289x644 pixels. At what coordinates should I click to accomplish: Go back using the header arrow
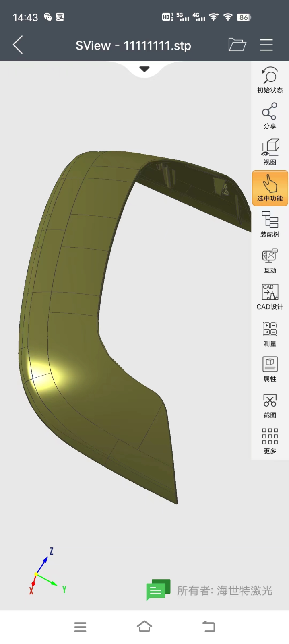pyautogui.click(x=18, y=45)
